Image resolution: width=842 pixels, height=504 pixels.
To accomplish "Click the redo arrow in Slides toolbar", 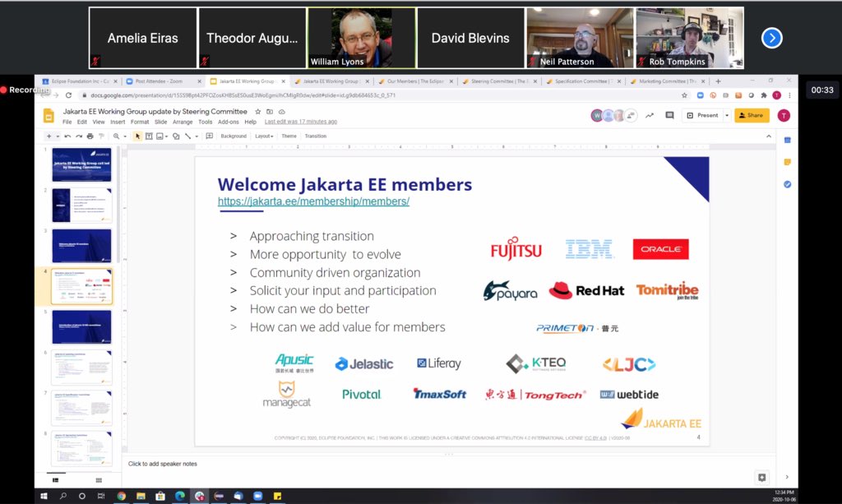I will click(79, 136).
